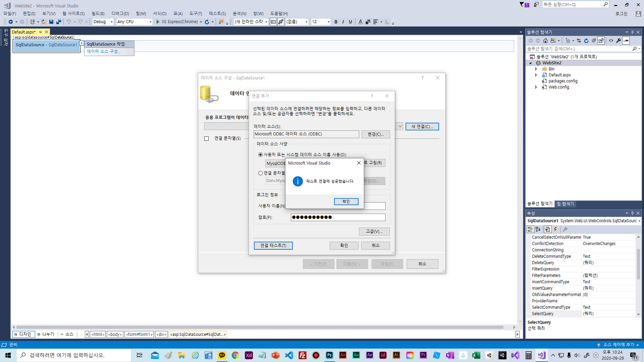The height and width of the screenshot is (362, 644).
Task: Switch to 팀 탐색기 tab
Action: coord(565,204)
